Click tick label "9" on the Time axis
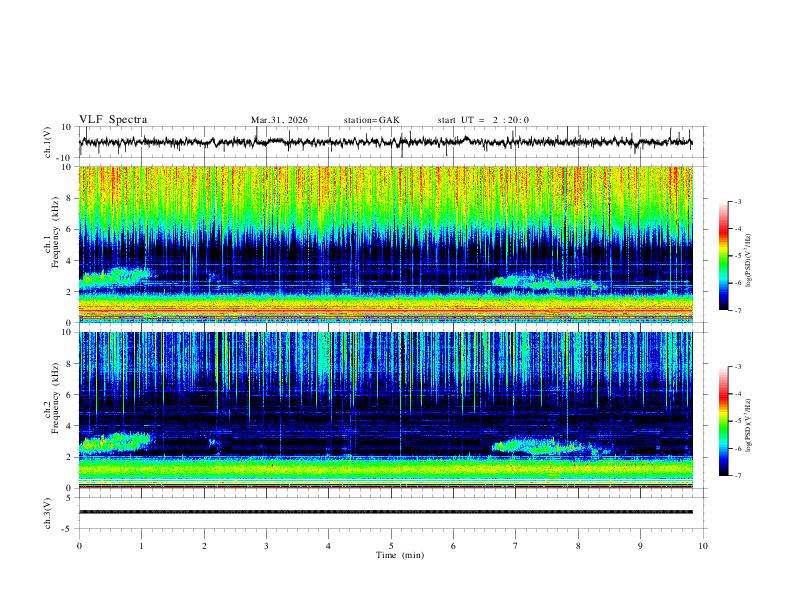 pos(640,546)
